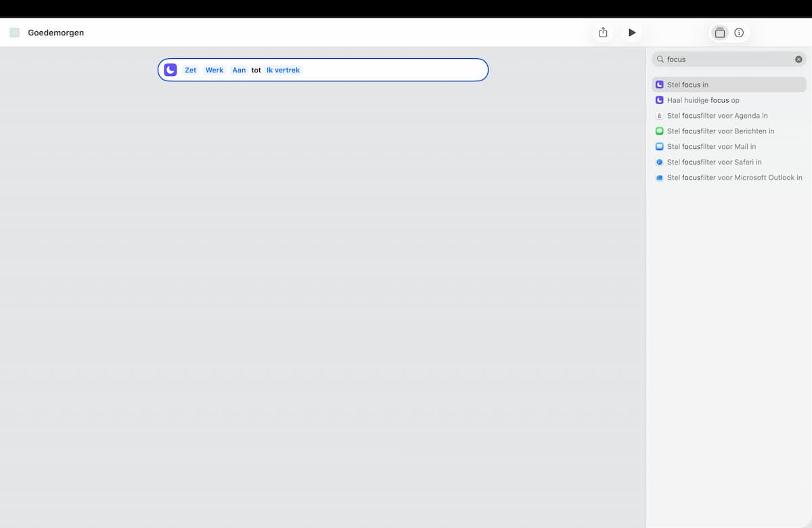Choose a different focus via Werk
The image size is (812, 528).
215,70
